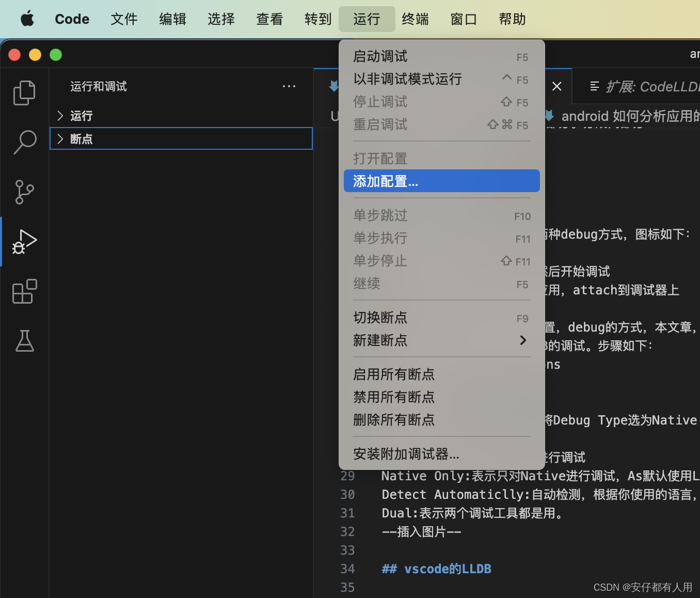Image resolution: width=700 pixels, height=598 pixels.
Task: Open the 终端 menu
Action: [415, 19]
